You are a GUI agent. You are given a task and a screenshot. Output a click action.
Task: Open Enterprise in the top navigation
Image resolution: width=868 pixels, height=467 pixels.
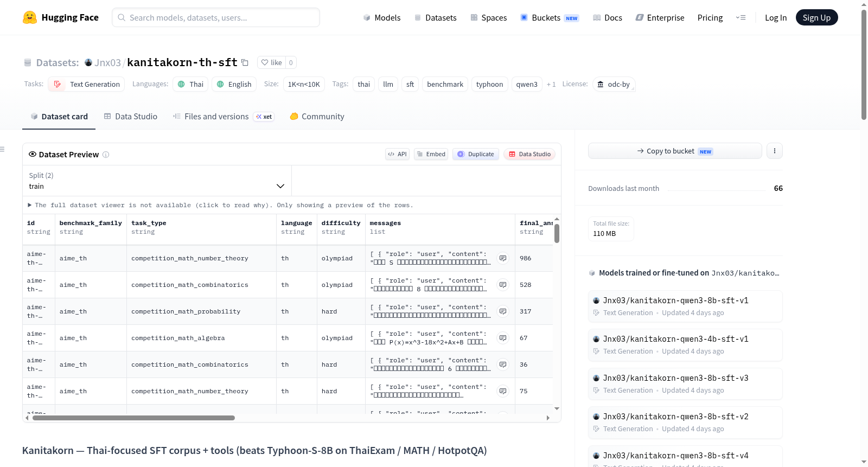point(660,17)
